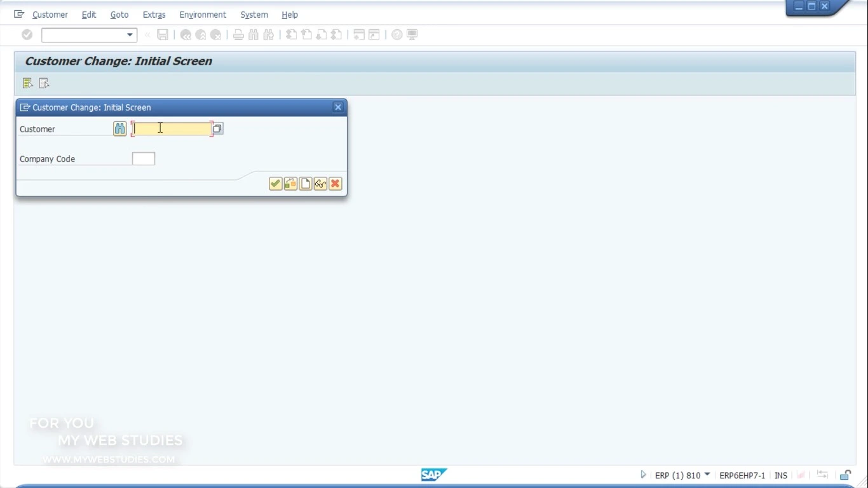
Task: Click the Save diskette icon
Action: tap(163, 35)
